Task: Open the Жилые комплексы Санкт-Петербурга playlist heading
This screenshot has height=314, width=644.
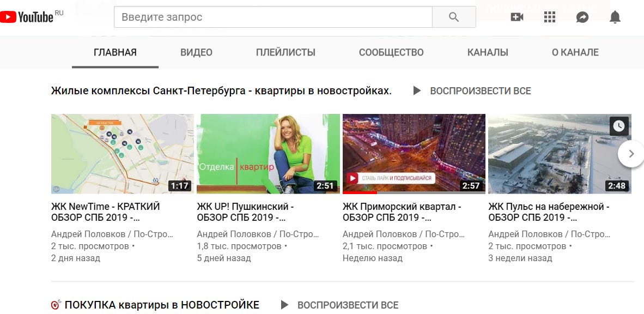Action: tap(221, 91)
